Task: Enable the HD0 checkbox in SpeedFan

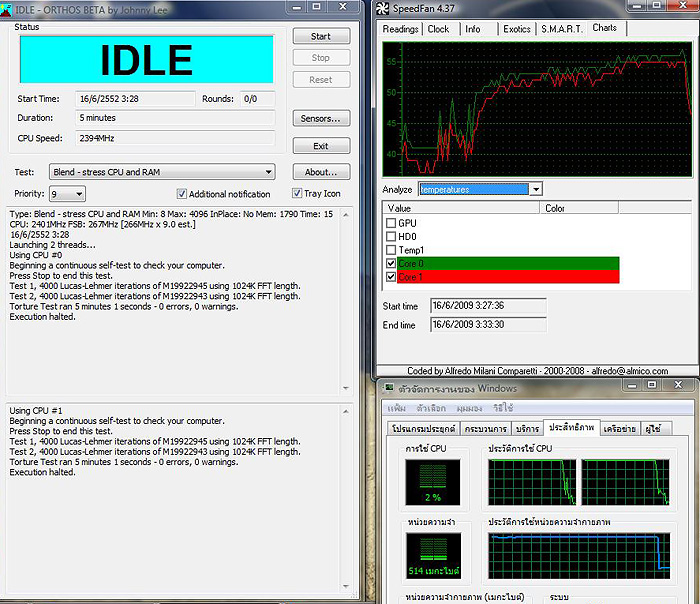Action: pos(391,236)
